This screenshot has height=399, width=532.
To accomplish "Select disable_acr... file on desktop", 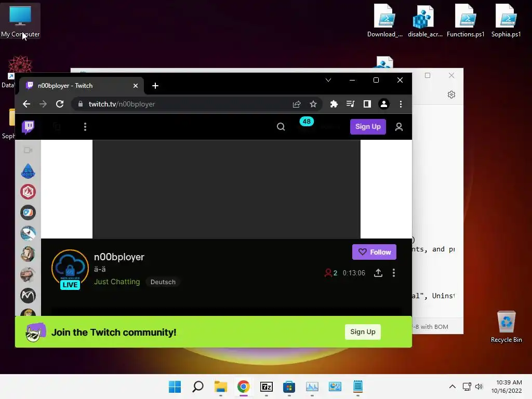I will [425, 21].
